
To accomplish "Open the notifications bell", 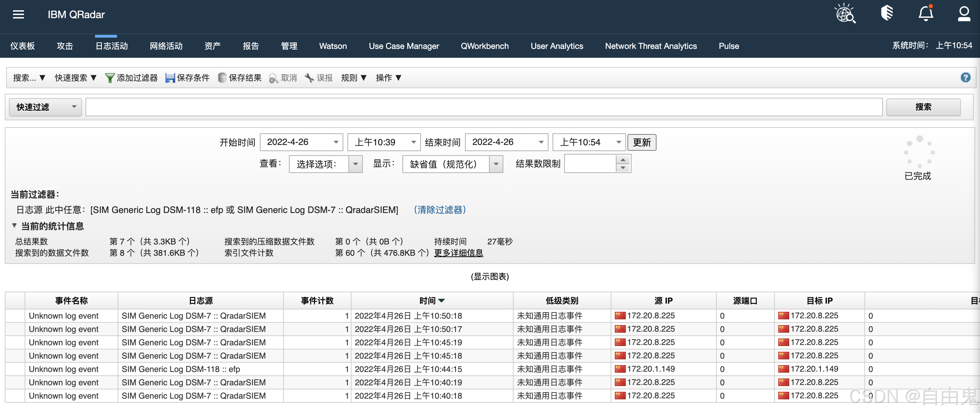I will point(926,14).
